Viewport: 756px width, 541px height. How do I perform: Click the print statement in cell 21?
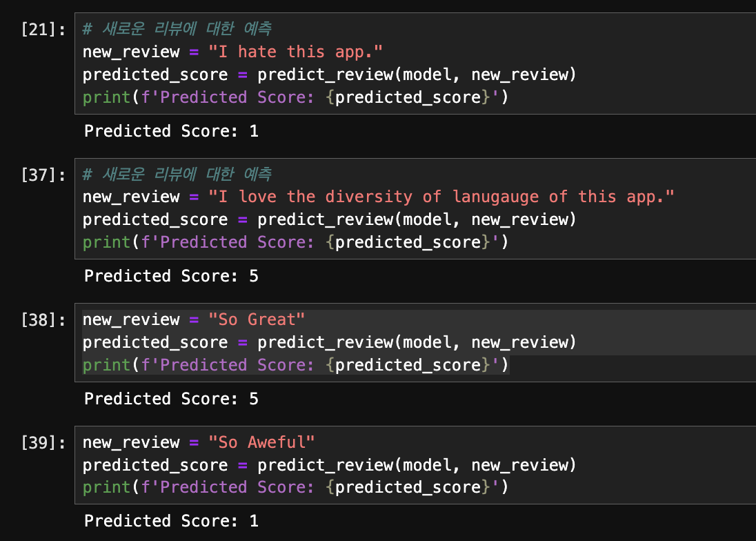tap(295, 97)
